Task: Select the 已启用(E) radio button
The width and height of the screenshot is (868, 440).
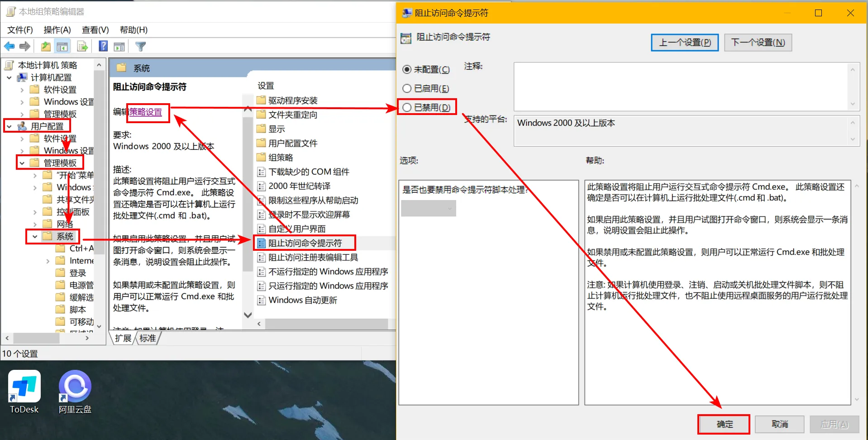Action: point(407,88)
